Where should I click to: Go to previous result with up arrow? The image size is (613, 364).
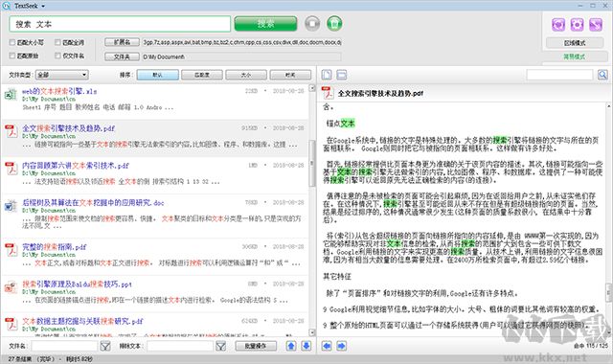291,346
